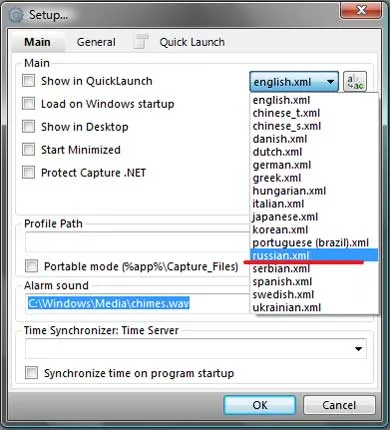The image size is (390, 430).
Task: Switch to the Quick Launch tab
Action: point(192,42)
